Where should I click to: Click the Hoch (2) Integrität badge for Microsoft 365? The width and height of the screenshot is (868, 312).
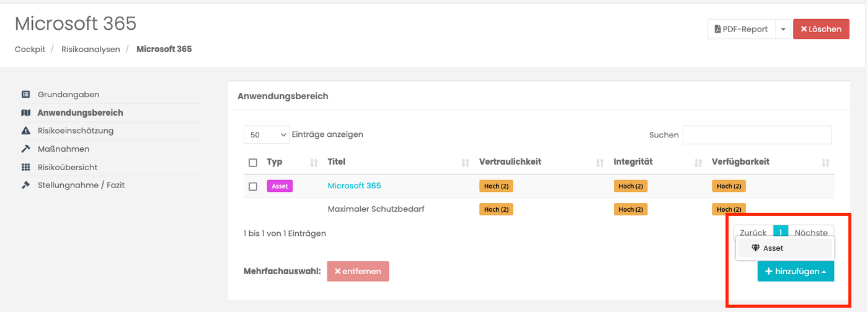630,186
